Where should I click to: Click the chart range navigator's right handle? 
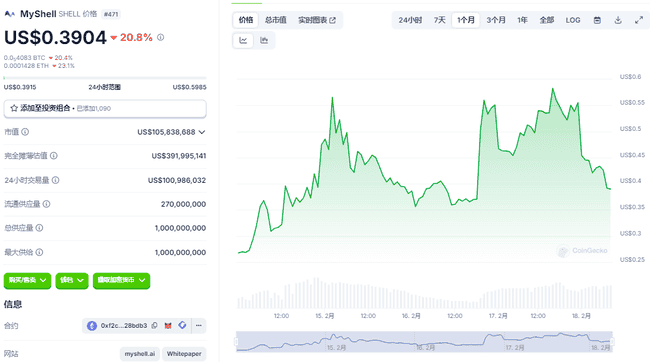(612, 342)
